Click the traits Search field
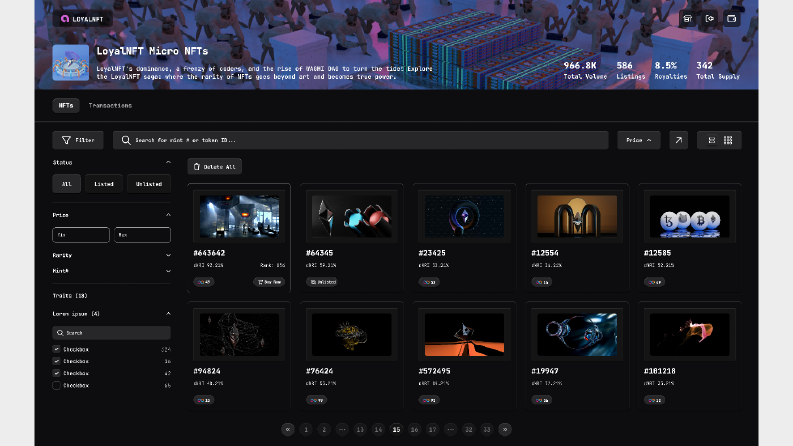The width and height of the screenshot is (793, 446). [111, 333]
